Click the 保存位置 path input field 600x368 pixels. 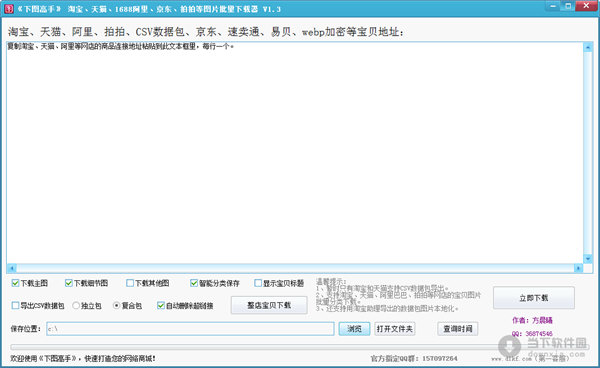[190, 329]
